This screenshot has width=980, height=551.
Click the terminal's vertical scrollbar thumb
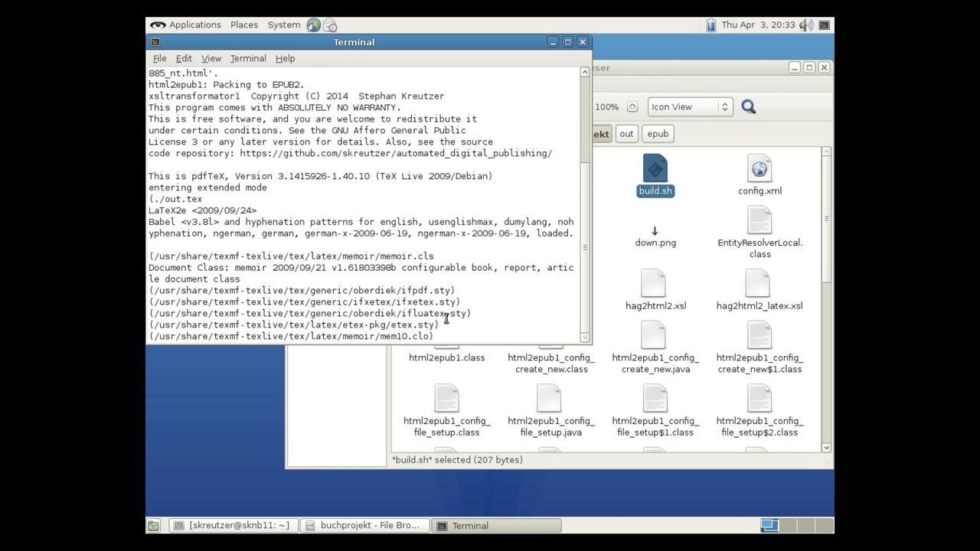pos(585,246)
